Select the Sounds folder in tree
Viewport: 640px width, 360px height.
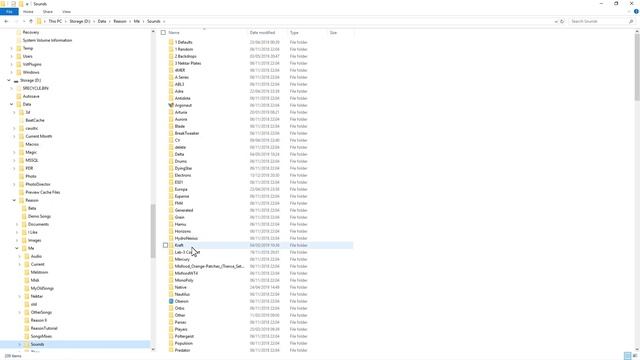(x=37, y=344)
